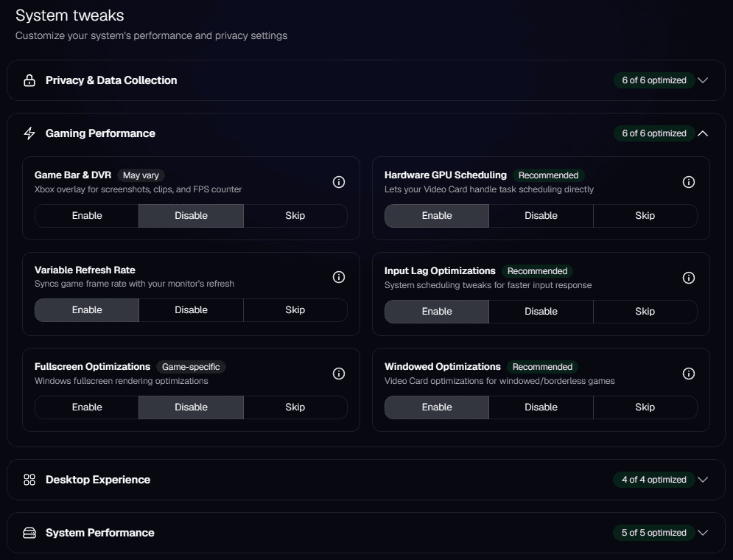Click the 'Gaming Performance' title text
The width and height of the screenshot is (733, 560).
pos(100,133)
